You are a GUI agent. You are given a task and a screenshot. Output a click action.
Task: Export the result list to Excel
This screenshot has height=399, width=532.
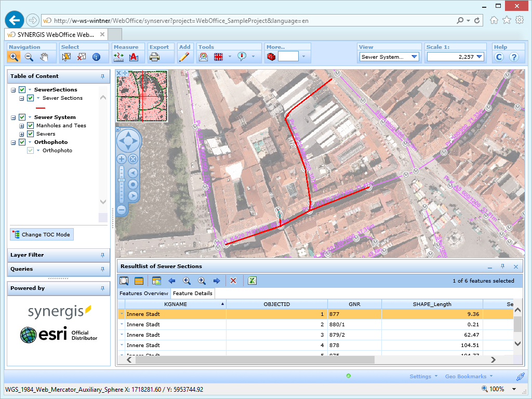pos(252,281)
